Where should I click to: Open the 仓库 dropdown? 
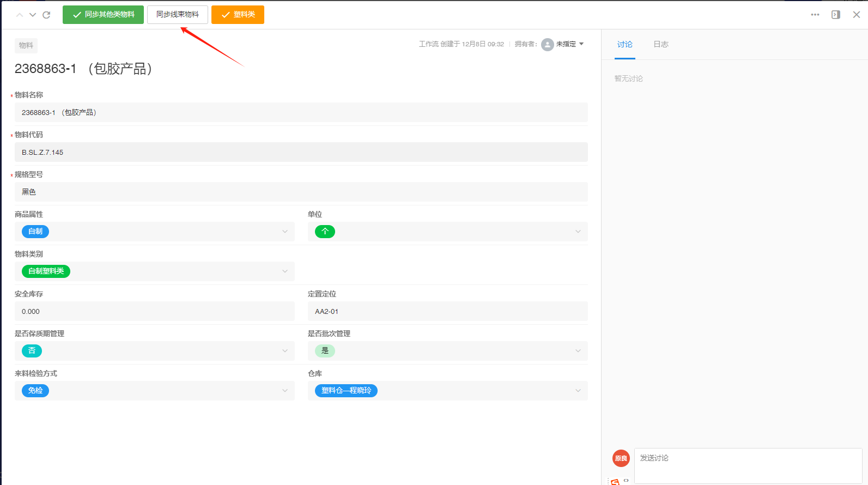point(578,391)
